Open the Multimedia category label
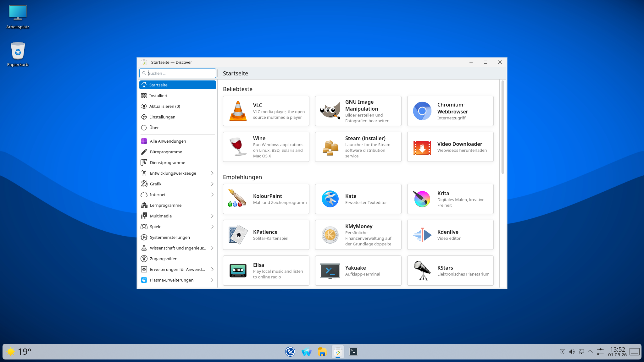Image resolution: width=644 pixels, height=362 pixels. pos(161,216)
